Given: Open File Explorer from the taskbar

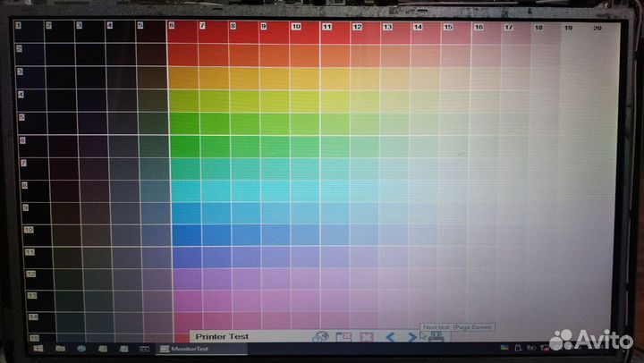Looking at the screenshot, I should 60,347.
